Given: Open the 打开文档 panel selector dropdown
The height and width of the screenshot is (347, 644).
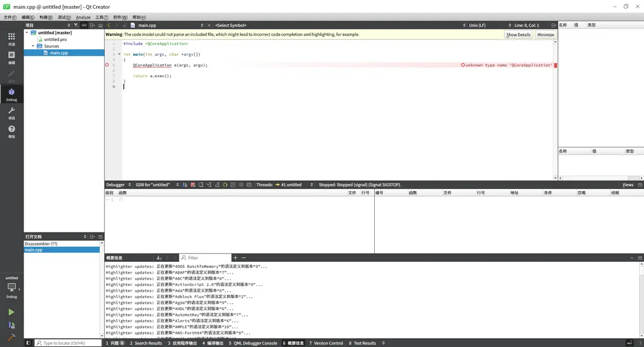Looking at the screenshot, I should [56, 237].
